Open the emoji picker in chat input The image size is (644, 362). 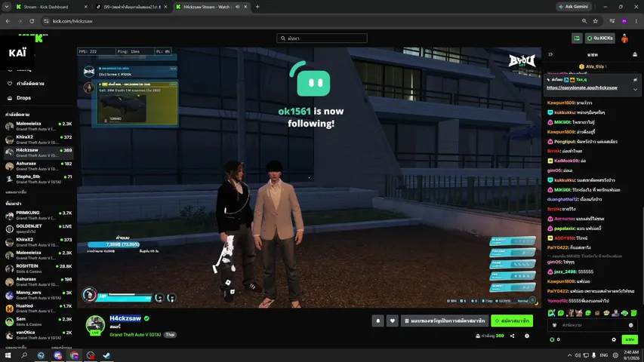631,326
